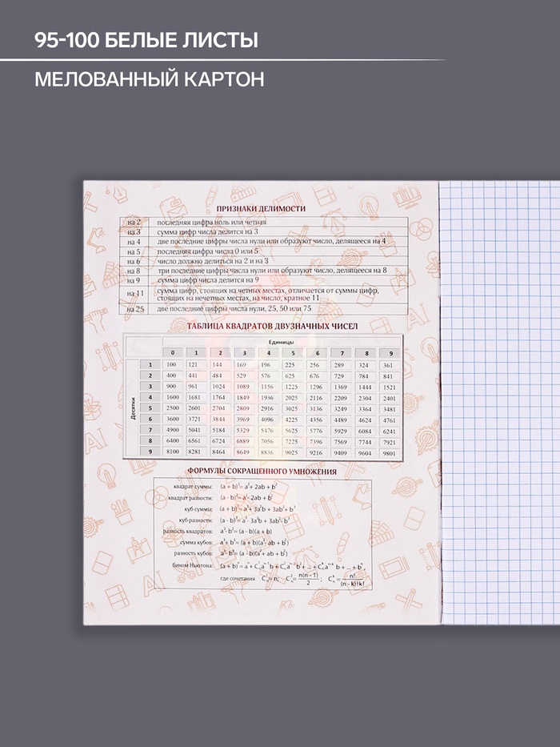Click the cell with value '1521'
The image size is (560, 747).
coord(389,388)
